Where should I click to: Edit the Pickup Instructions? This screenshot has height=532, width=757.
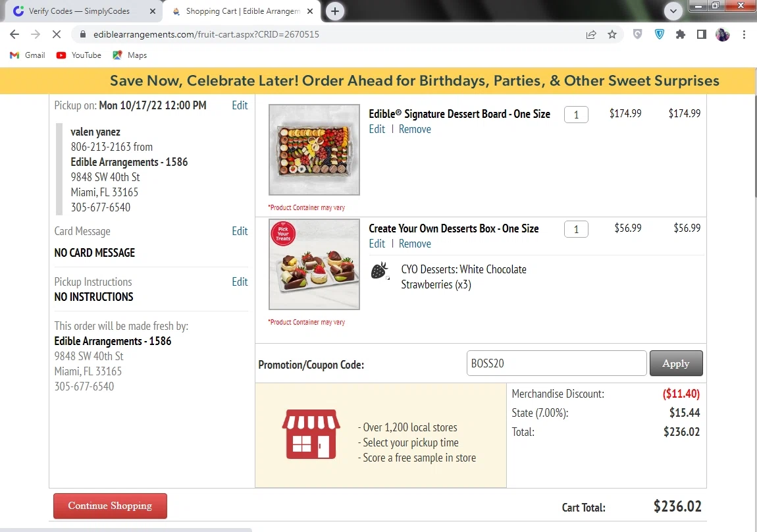pyautogui.click(x=240, y=282)
